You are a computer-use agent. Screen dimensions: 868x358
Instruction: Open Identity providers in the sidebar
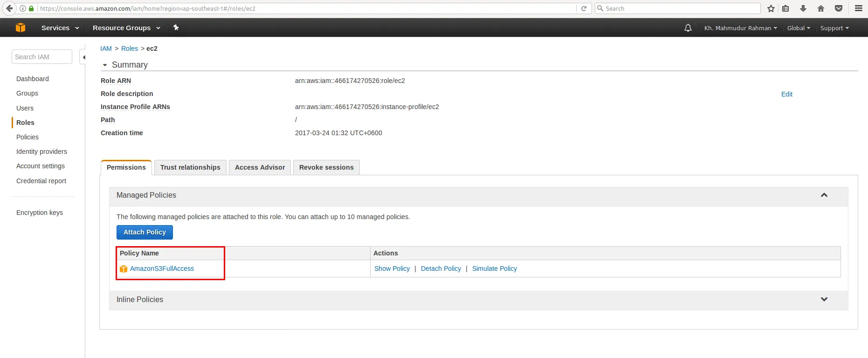tap(42, 151)
